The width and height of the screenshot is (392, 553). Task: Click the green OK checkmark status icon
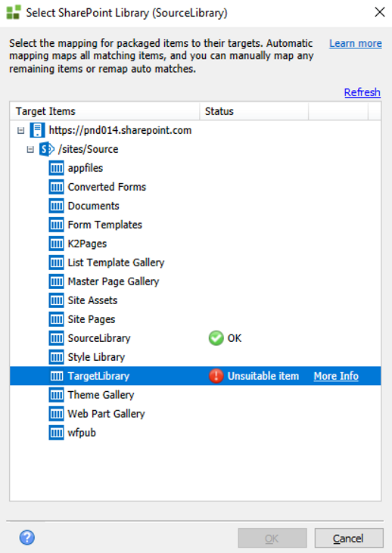click(216, 338)
